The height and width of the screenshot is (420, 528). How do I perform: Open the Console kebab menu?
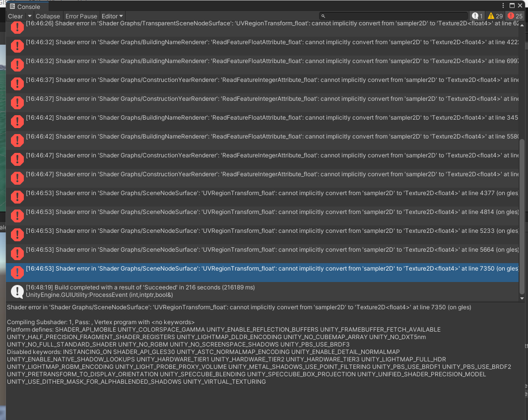click(504, 4)
